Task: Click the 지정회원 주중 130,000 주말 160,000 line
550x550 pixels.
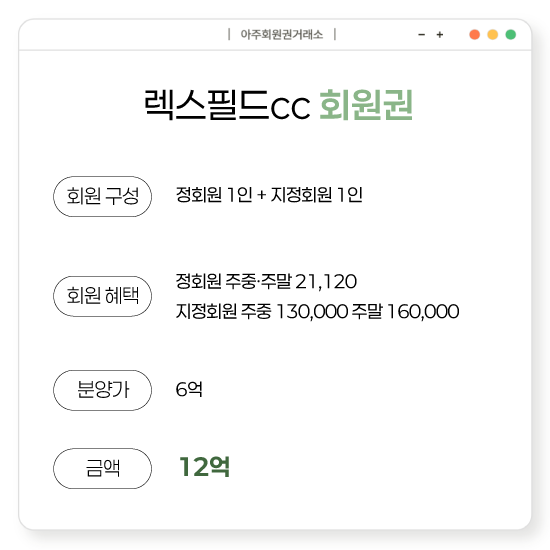Action: [317, 311]
